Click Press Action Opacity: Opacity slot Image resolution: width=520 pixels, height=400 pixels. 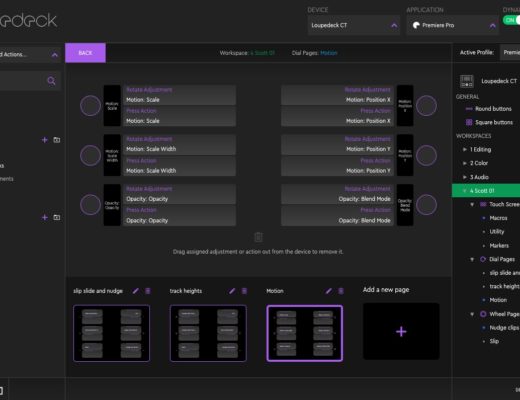(180, 215)
